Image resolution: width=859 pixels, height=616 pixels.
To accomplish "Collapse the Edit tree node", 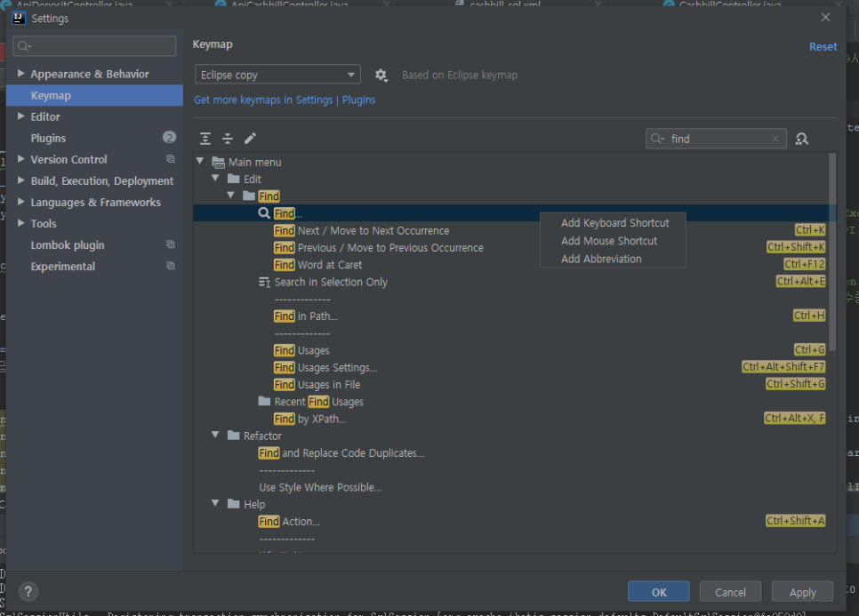I will pos(216,179).
